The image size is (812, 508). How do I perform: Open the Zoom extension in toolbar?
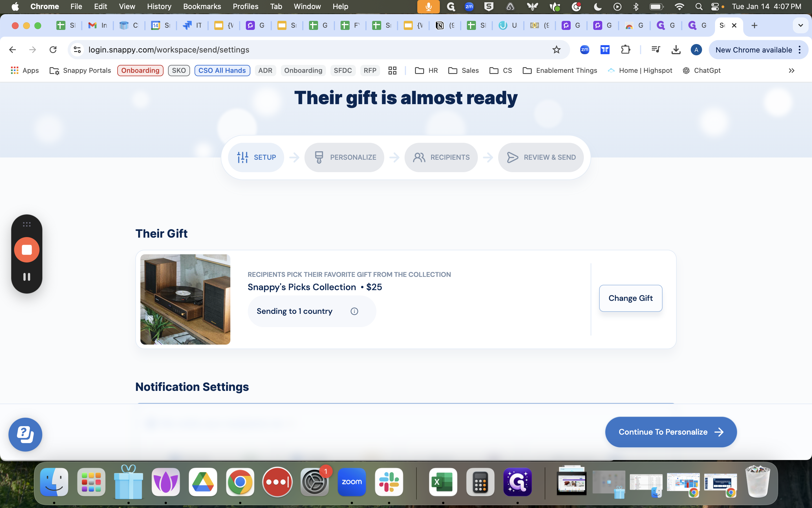(x=584, y=50)
